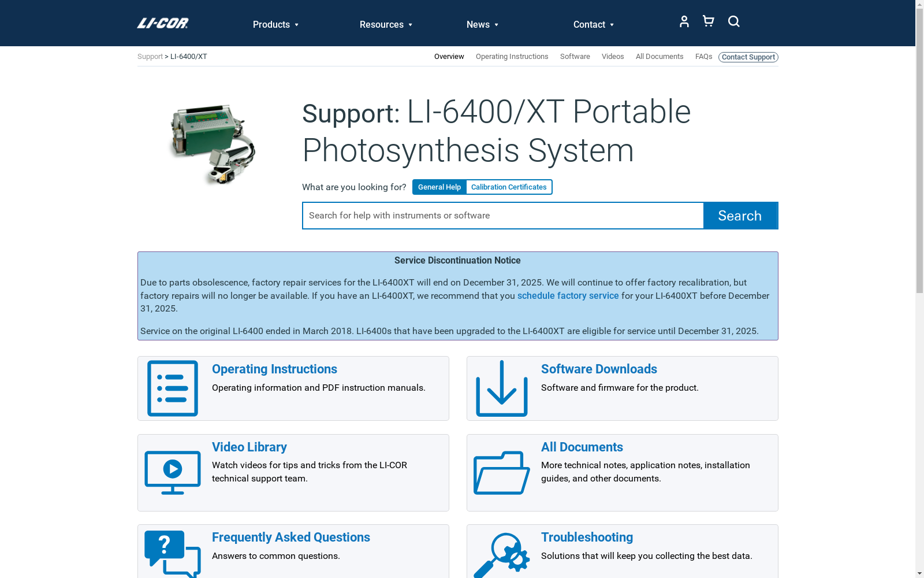Click 'Software and firmware for the product.' text
The image size is (924, 578).
[620, 388]
